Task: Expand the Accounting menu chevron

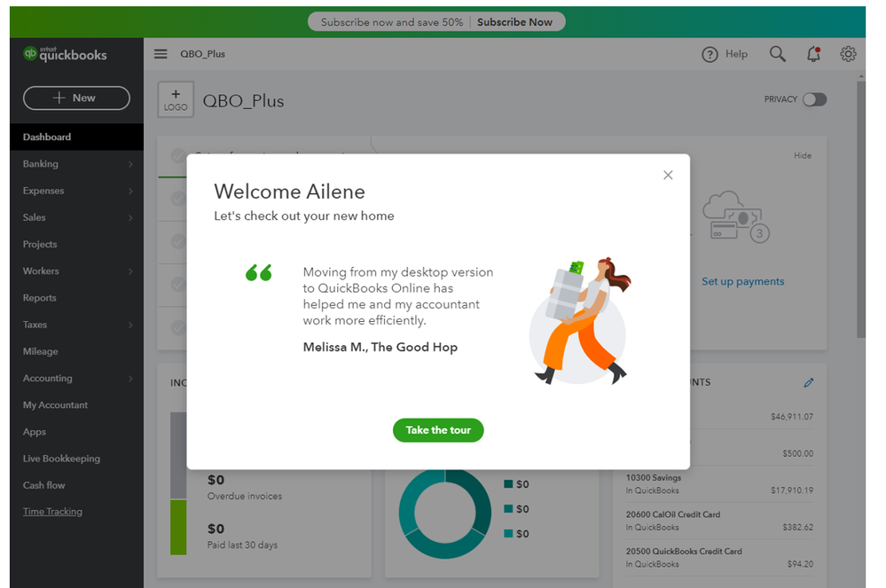Action: click(x=130, y=379)
